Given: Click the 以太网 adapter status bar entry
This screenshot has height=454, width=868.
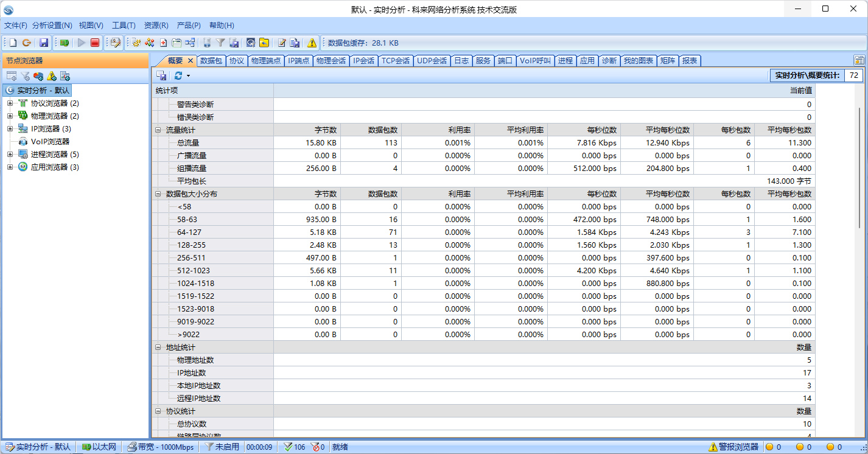Looking at the screenshot, I should (x=99, y=447).
